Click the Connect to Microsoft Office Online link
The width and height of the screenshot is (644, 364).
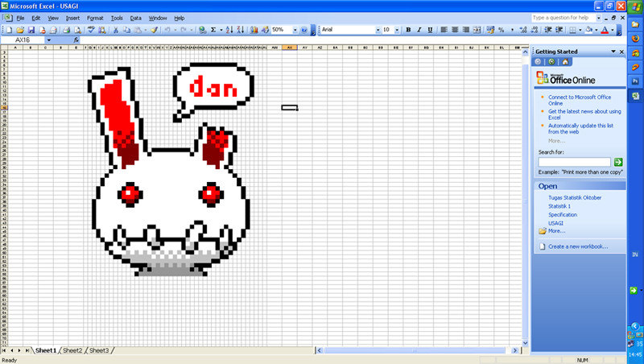[580, 100]
